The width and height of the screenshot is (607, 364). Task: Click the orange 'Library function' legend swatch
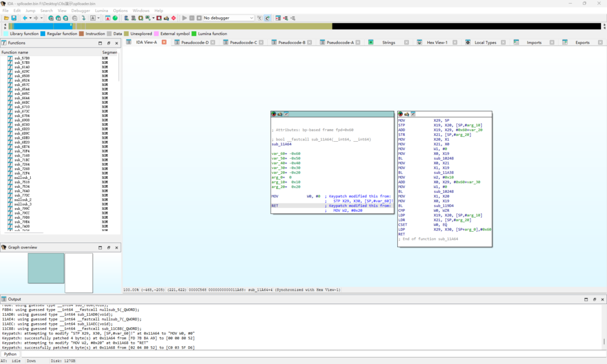coord(6,34)
